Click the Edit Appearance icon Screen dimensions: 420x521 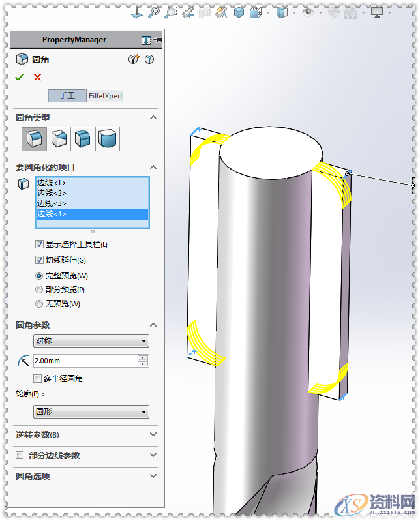334,12
